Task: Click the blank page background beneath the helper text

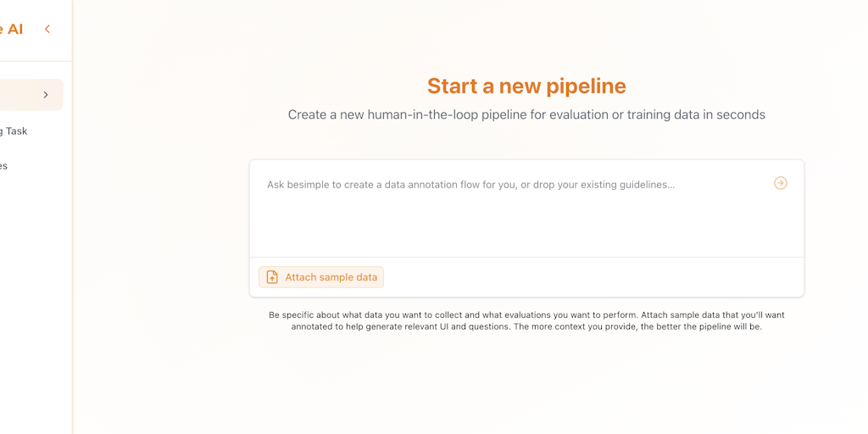Action: (x=526, y=382)
